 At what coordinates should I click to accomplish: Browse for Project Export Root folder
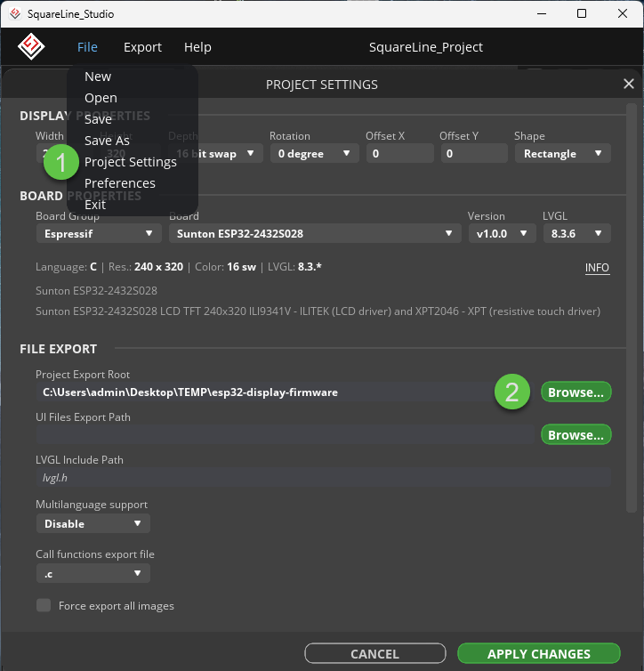pos(576,392)
